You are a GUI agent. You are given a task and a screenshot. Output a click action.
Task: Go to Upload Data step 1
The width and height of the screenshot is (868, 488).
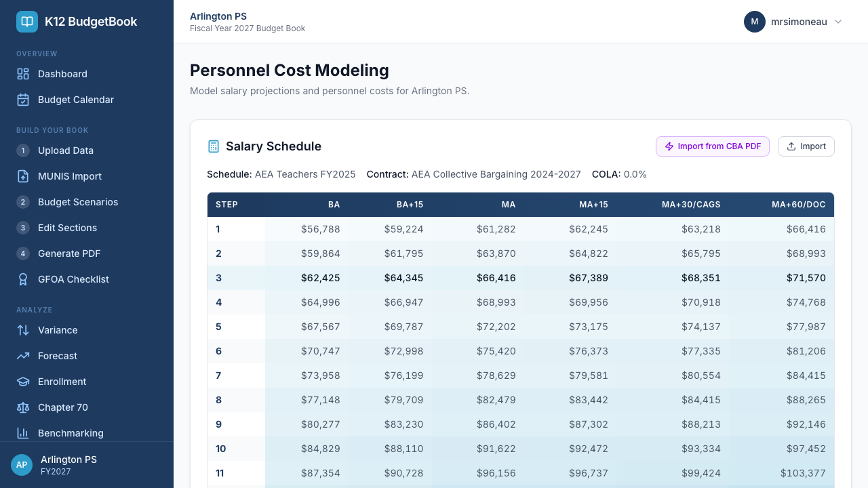click(x=65, y=150)
